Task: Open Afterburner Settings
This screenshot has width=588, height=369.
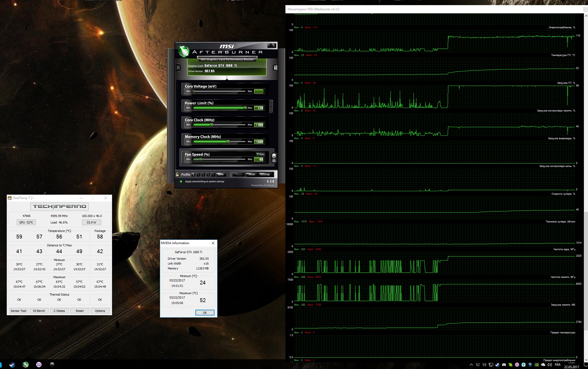Action: tap(265, 174)
